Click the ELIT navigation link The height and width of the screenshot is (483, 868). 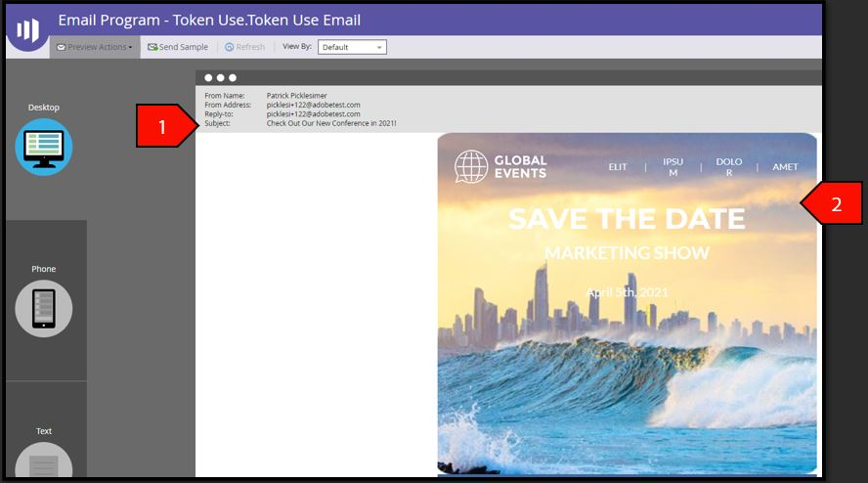point(618,167)
